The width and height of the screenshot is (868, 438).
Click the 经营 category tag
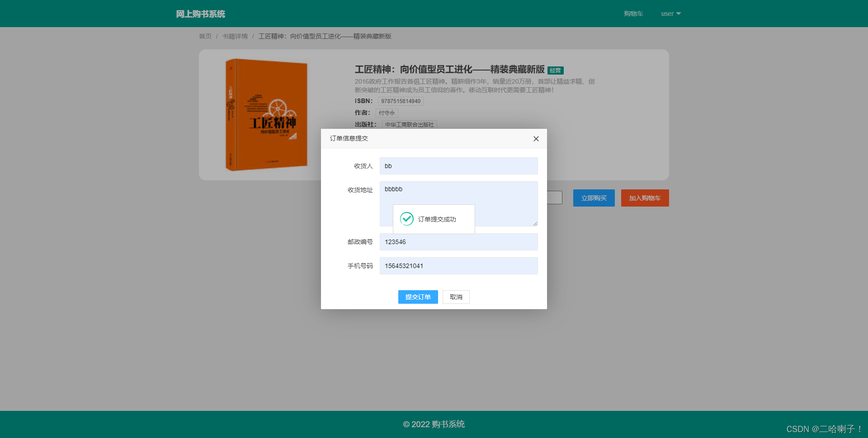tap(556, 71)
